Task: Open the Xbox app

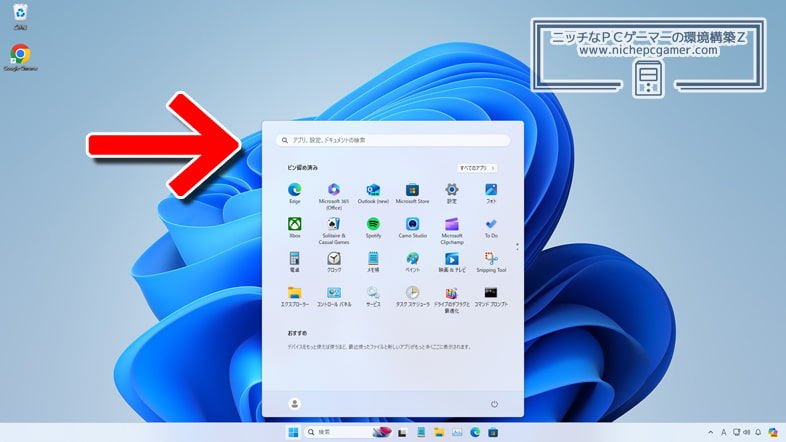Action: coord(295,228)
